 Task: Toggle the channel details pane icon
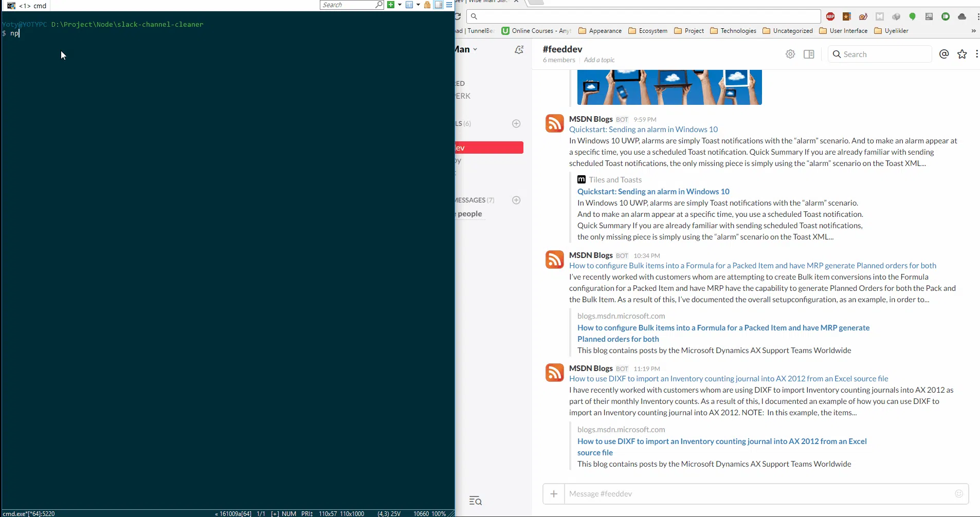coord(809,54)
